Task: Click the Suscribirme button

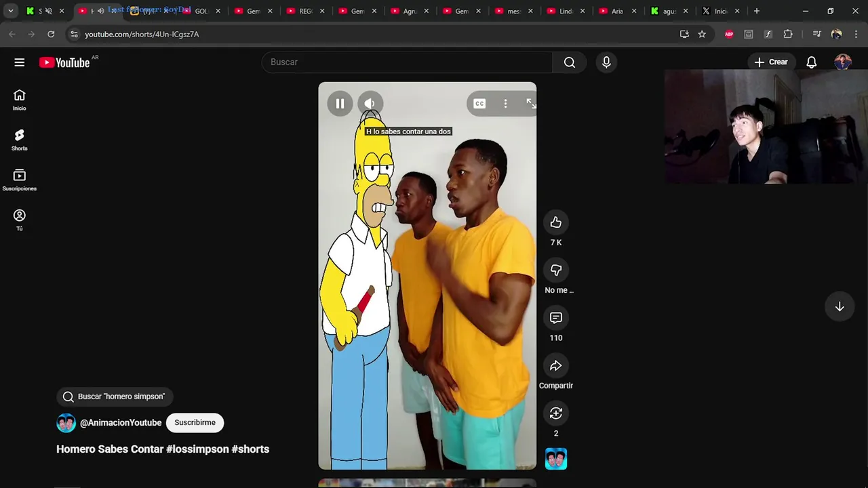Action: pos(195,422)
